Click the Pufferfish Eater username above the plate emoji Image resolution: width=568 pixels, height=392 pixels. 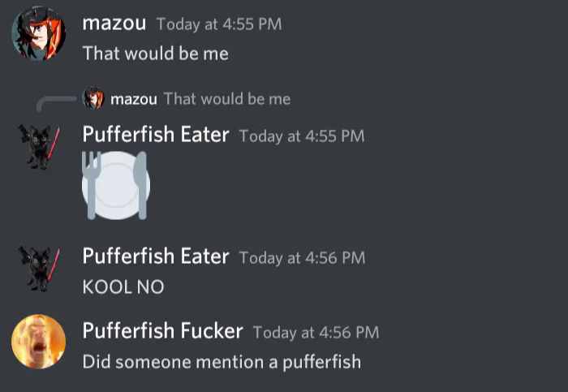[156, 135]
